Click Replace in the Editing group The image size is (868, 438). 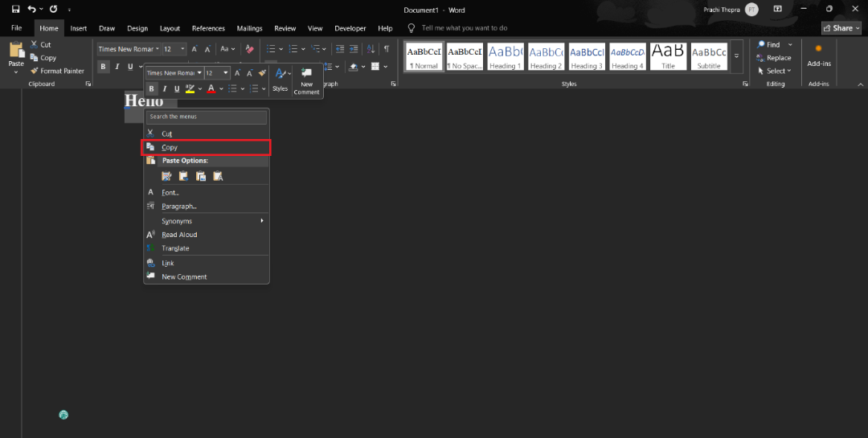[x=774, y=58]
